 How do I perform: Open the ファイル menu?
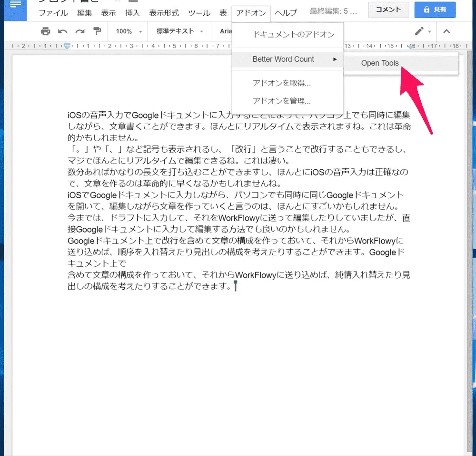(x=53, y=13)
